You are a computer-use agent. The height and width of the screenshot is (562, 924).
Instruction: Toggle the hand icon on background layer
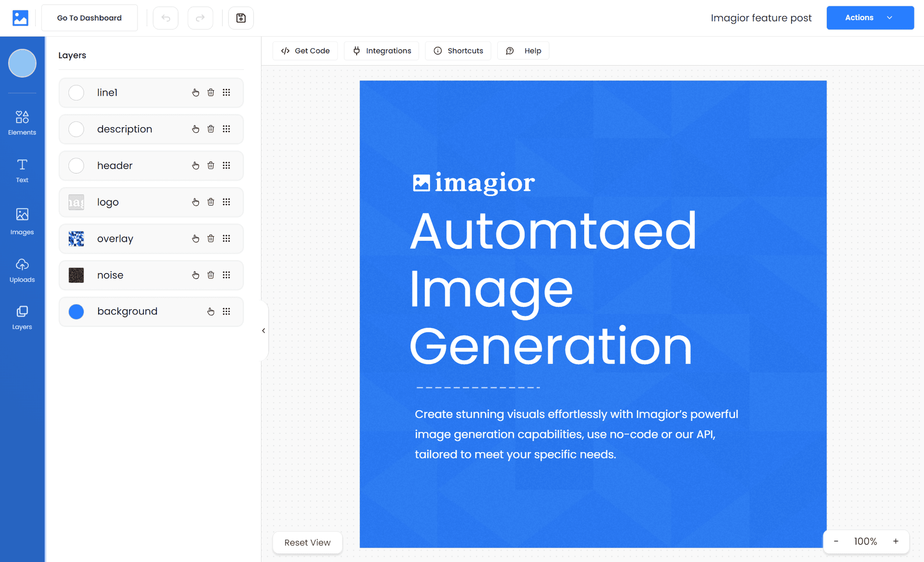point(211,312)
